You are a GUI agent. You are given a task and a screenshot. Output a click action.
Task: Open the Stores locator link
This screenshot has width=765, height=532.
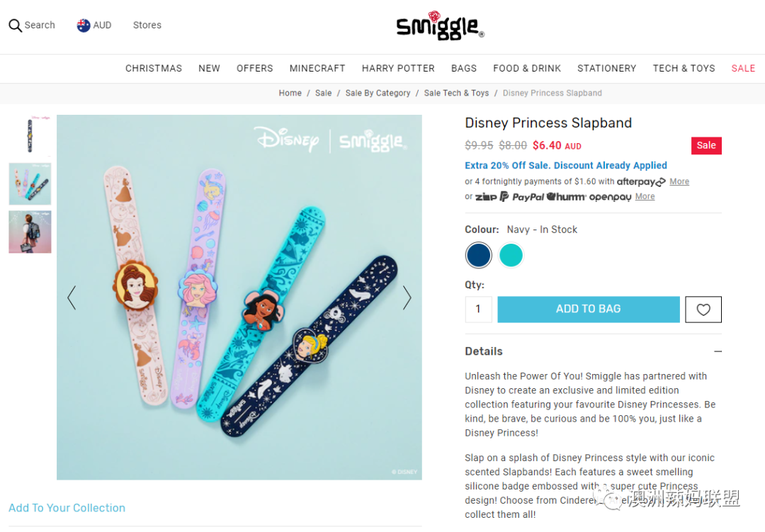[x=147, y=26]
